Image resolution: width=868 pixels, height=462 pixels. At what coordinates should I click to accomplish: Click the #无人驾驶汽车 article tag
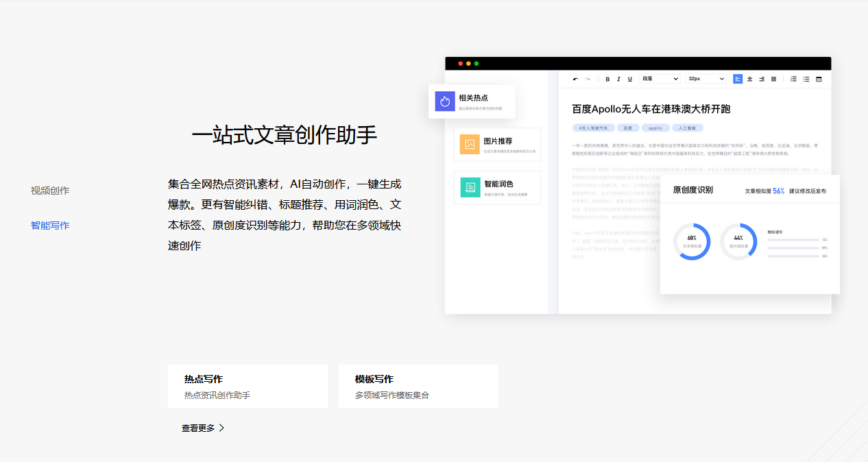(x=594, y=127)
